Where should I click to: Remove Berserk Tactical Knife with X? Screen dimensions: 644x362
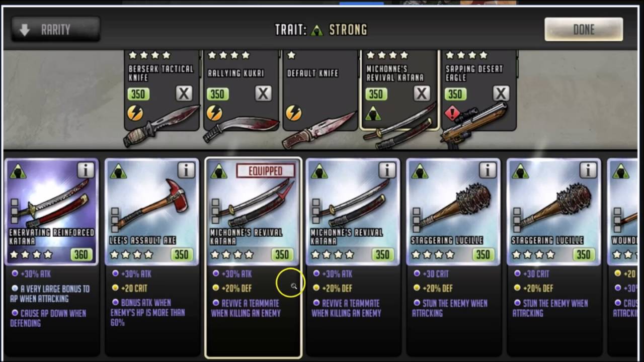(x=184, y=94)
